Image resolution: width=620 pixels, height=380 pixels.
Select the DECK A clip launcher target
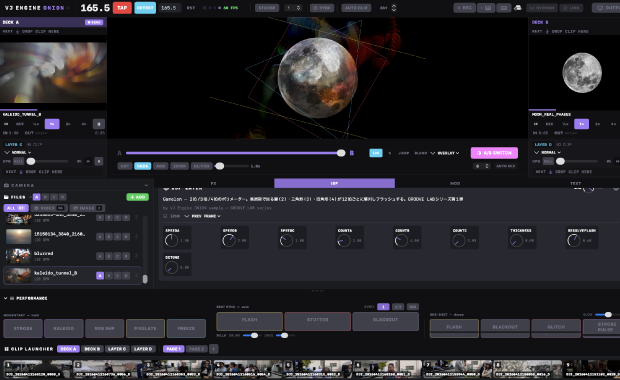[68, 349]
